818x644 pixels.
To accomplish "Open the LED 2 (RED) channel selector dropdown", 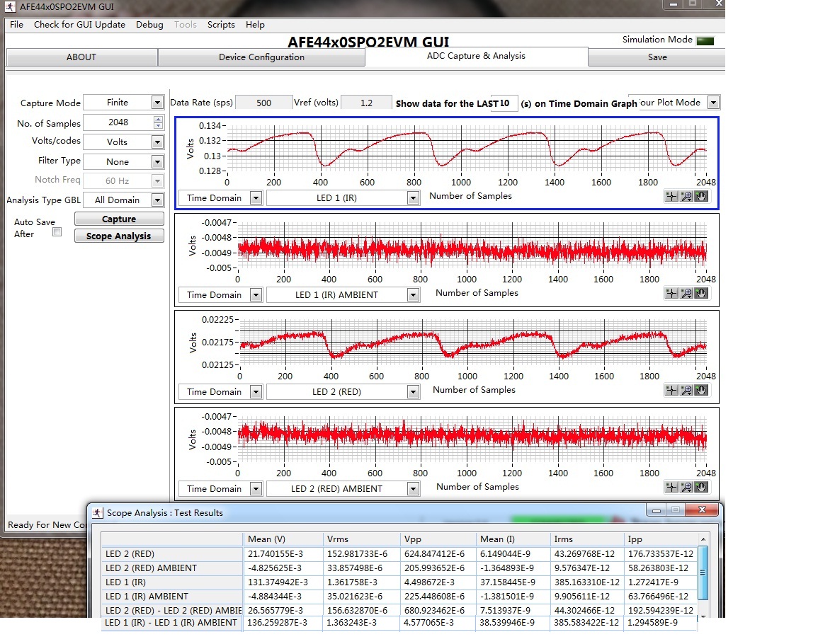I will point(413,392).
